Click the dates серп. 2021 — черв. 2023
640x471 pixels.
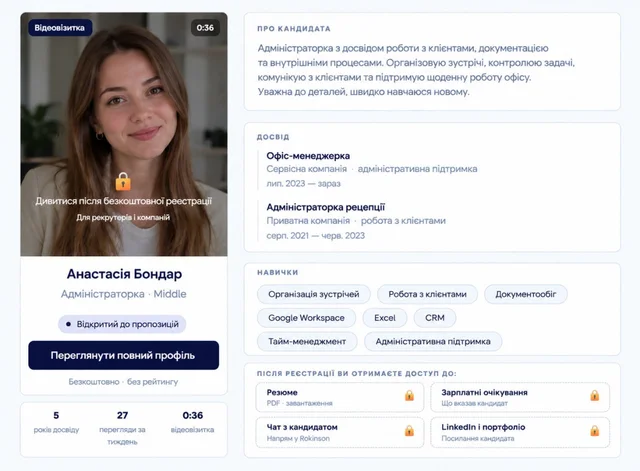click(316, 236)
